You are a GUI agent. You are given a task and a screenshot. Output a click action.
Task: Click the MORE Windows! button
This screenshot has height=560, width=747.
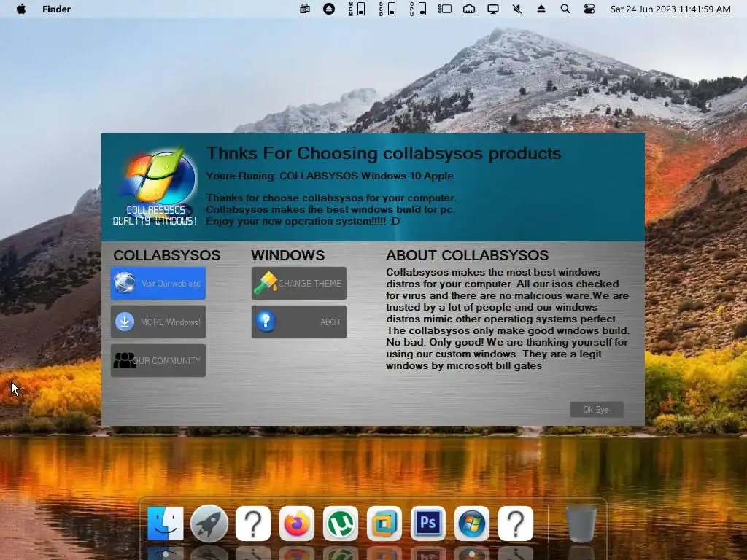pos(158,322)
